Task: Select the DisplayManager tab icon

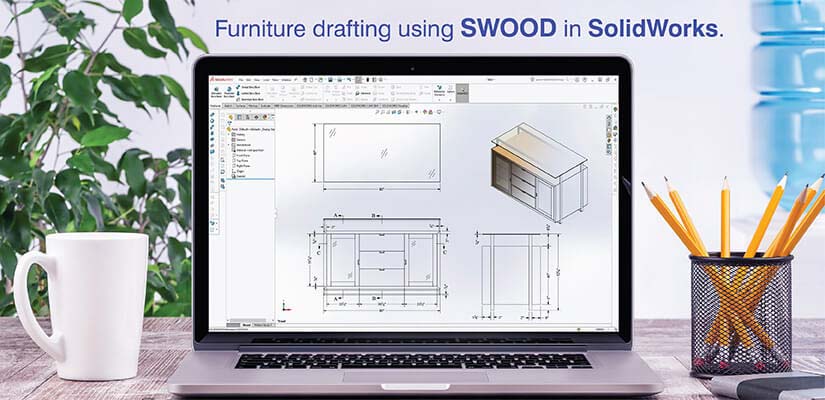Action: tap(265, 117)
